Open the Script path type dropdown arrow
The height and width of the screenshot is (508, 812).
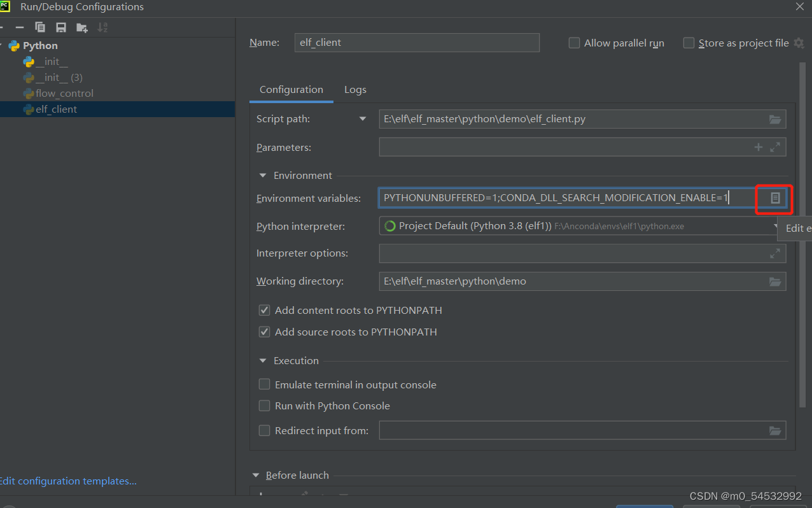pyautogui.click(x=363, y=119)
